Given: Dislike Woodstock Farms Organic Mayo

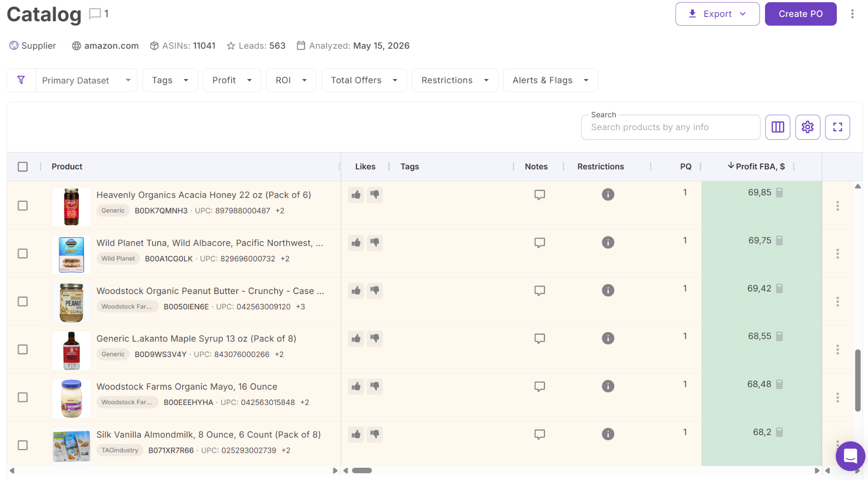Looking at the screenshot, I should [x=375, y=386].
